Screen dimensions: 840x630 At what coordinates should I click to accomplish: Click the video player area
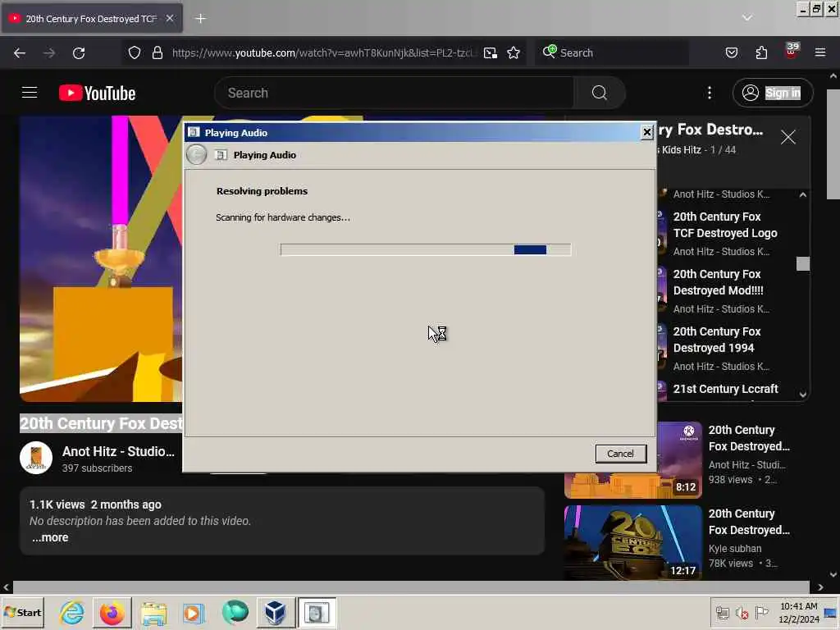[101, 258]
